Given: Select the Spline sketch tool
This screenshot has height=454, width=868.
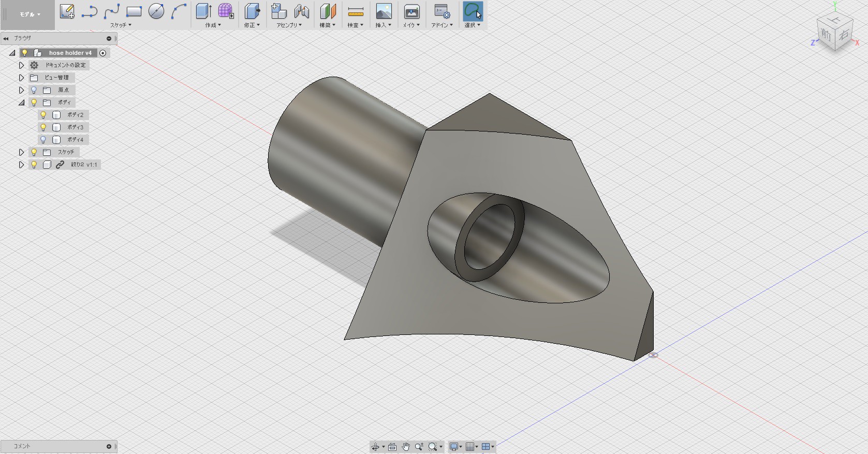Looking at the screenshot, I should click(x=112, y=11).
